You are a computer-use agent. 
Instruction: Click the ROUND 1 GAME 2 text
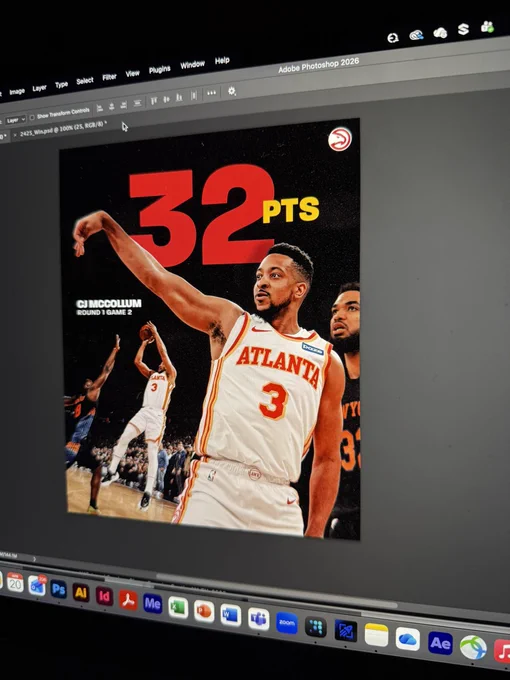[x=104, y=312]
